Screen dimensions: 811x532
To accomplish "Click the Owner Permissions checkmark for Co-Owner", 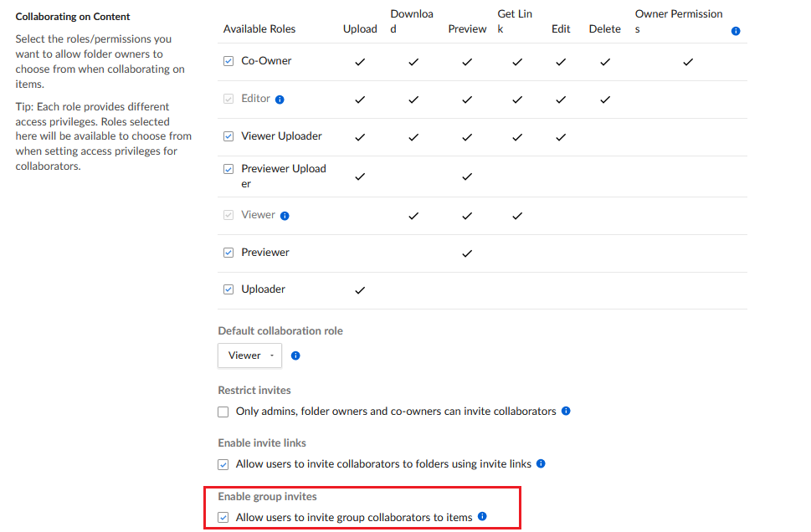I will click(688, 62).
